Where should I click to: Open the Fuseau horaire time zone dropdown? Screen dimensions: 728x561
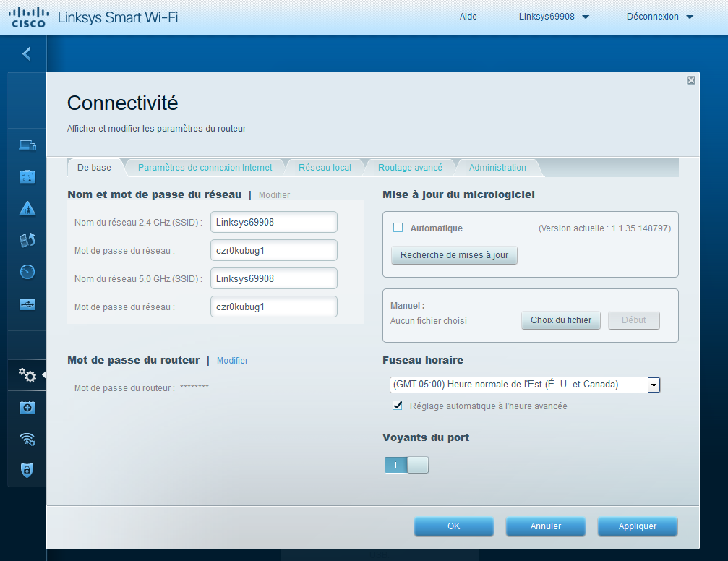tap(654, 385)
